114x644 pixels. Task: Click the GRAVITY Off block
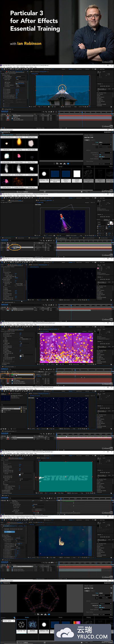100,175
